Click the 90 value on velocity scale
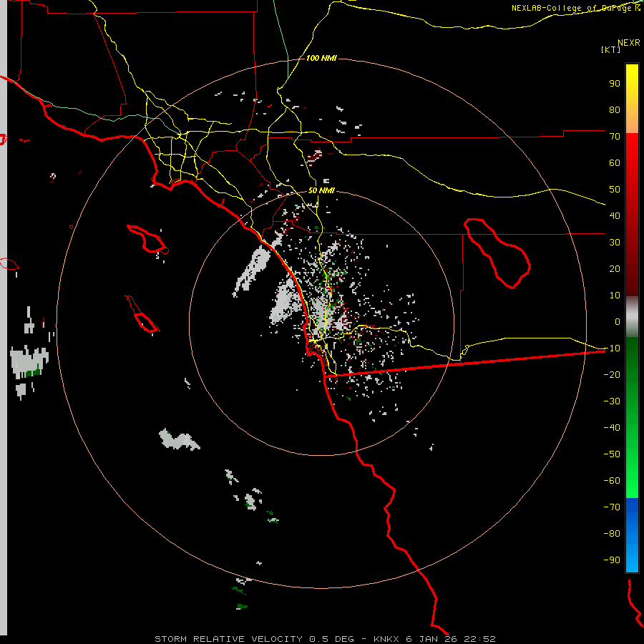 (x=615, y=84)
